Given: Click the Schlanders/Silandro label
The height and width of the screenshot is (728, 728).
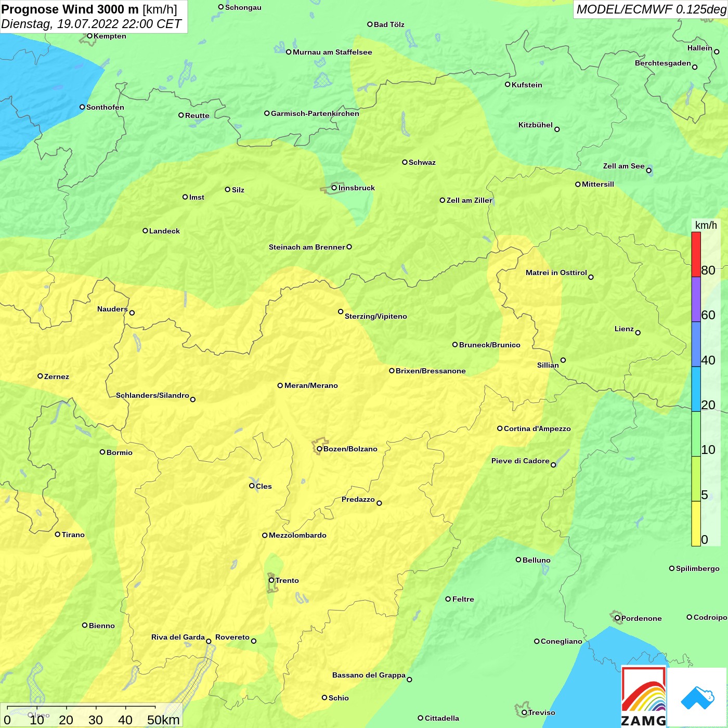Looking at the screenshot, I should click(x=152, y=395).
